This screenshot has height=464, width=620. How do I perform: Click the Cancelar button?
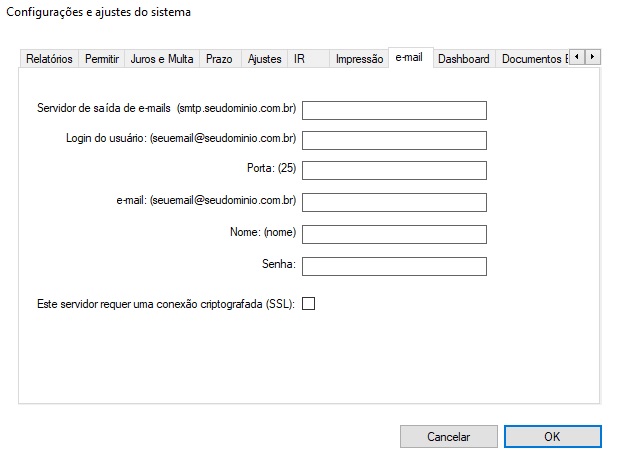point(449,437)
